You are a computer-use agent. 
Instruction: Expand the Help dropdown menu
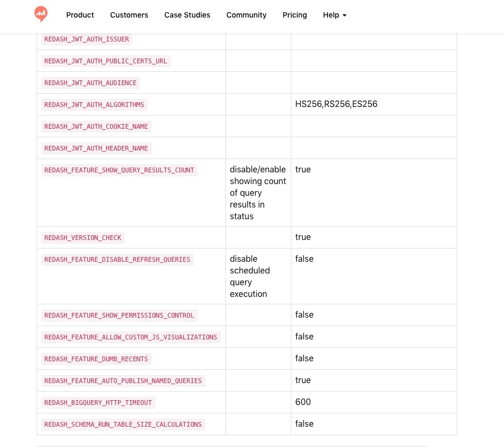click(334, 15)
